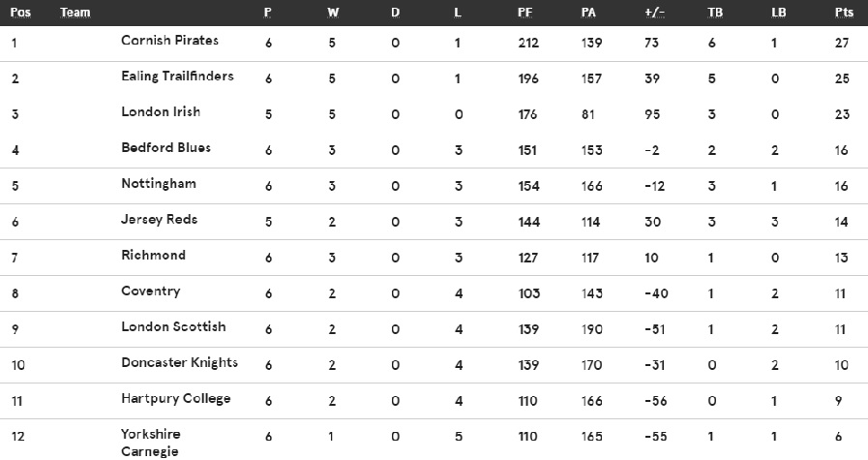Image resolution: width=868 pixels, height=460 pixels.
Task: Select the Team column header
Action: pos(75,13)
